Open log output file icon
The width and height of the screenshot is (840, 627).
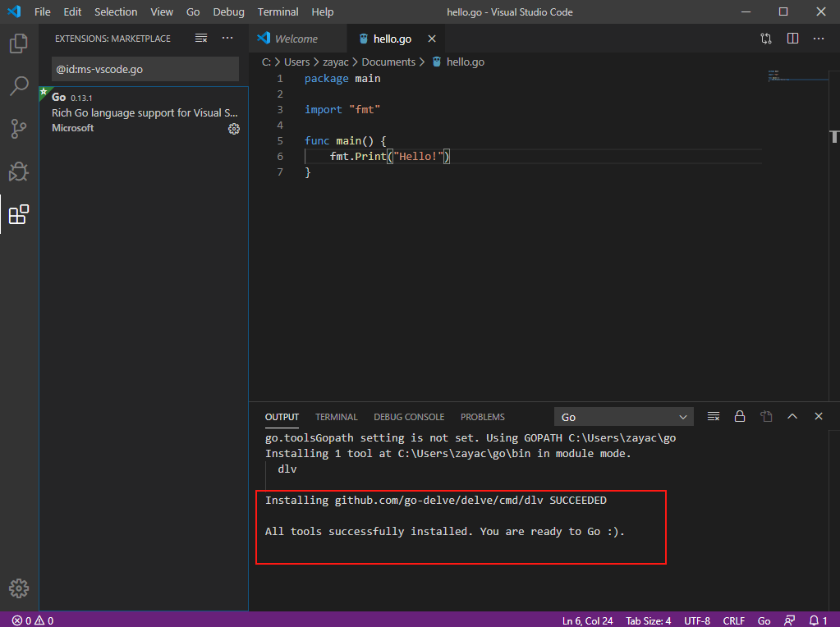766,417
